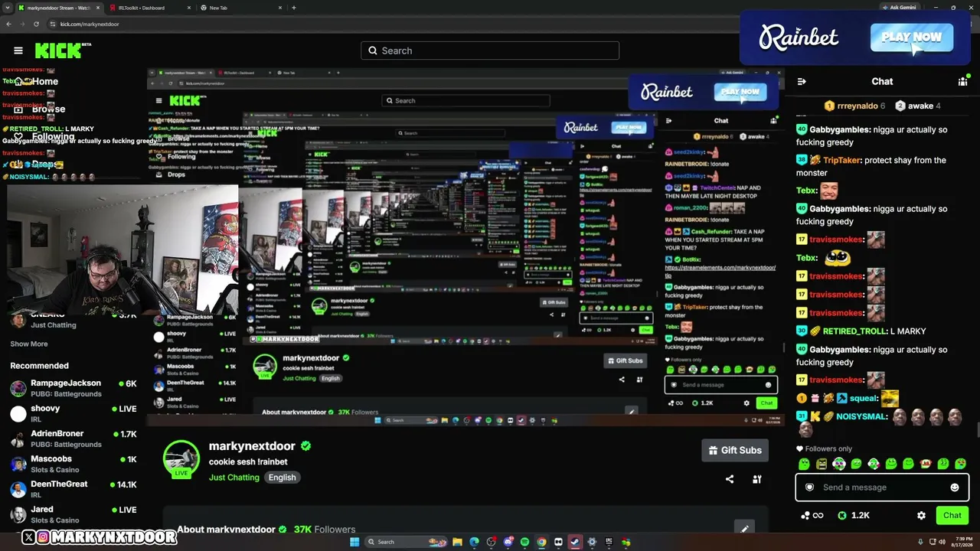The width and height of the screenshot is (980, 551).
Task: Click the 37K Followers count
Action: (x=325, y=530)
